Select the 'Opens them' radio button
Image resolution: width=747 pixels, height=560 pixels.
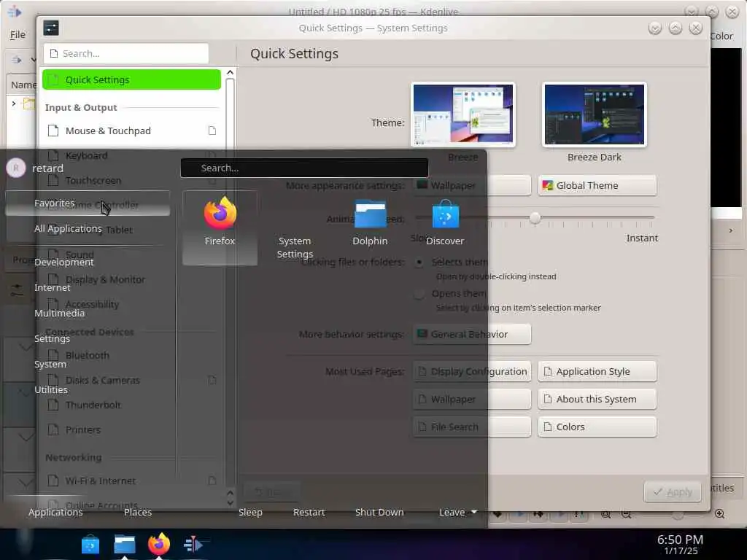(x=419, y=294)
